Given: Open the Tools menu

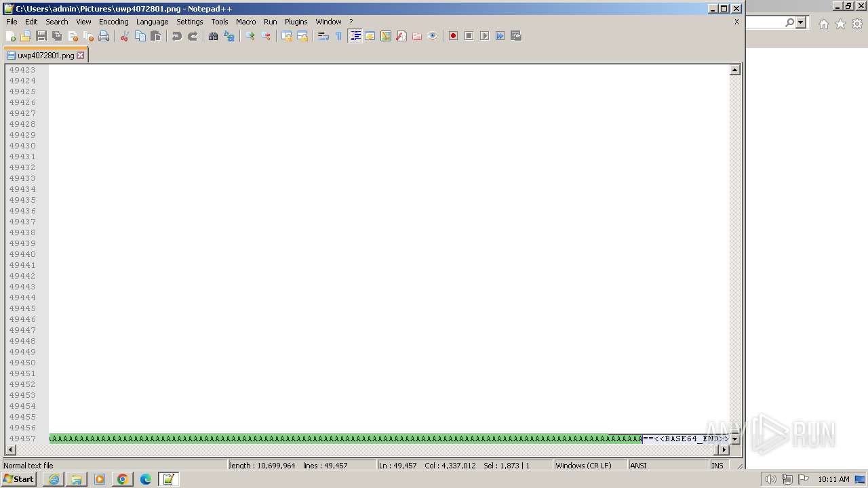Looking at the screenshot, I should 220,22.
